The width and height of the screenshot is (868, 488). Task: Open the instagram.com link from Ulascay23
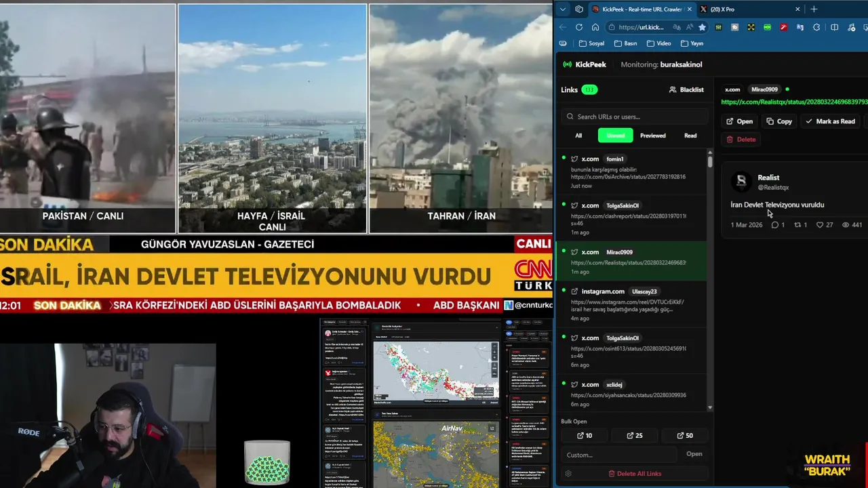coord(631,304)
